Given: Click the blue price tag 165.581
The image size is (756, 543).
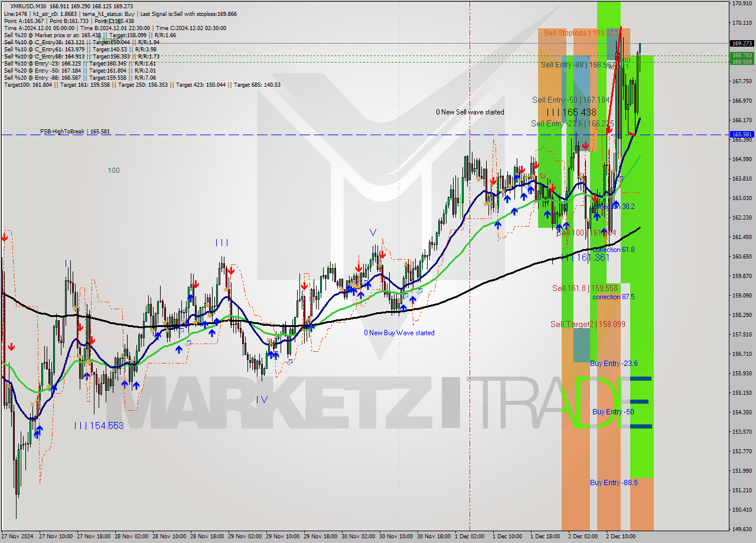Looking at the screenshot, I should click(x=742, y=135).
